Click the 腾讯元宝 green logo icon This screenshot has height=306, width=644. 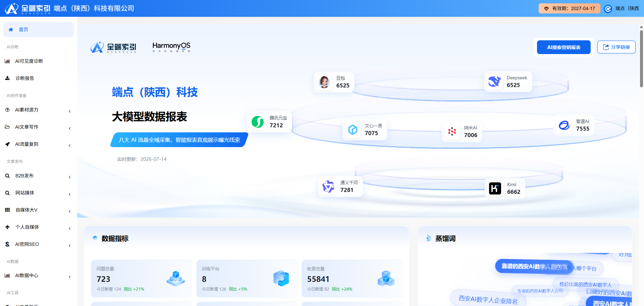(258, 122)
